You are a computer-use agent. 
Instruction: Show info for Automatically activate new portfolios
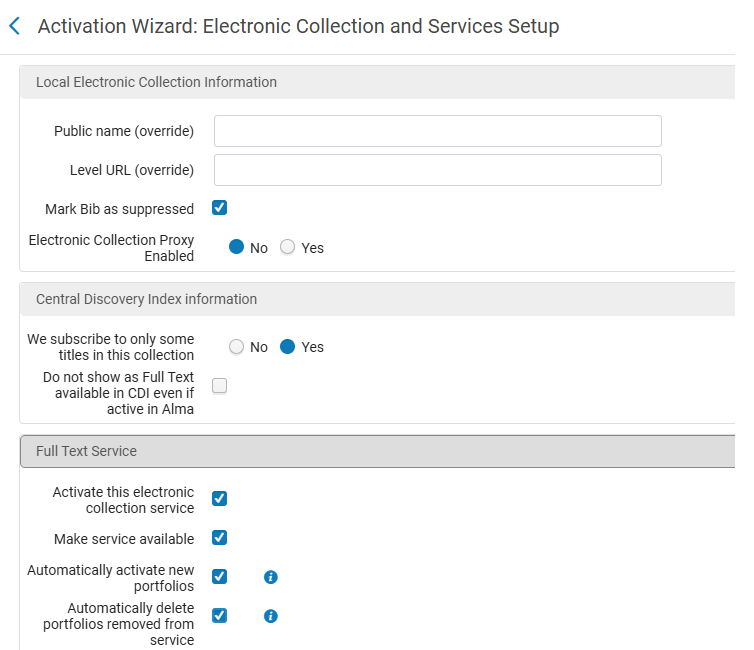pos(270,577)
